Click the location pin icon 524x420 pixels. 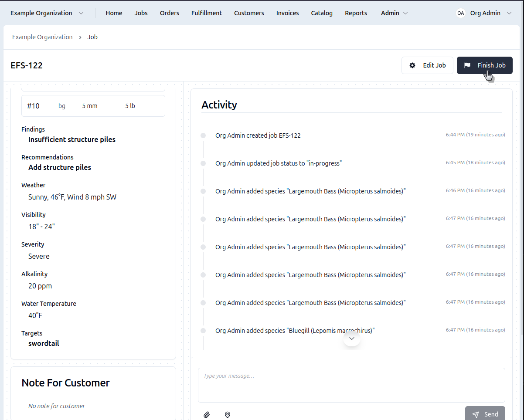coord(228,415)
